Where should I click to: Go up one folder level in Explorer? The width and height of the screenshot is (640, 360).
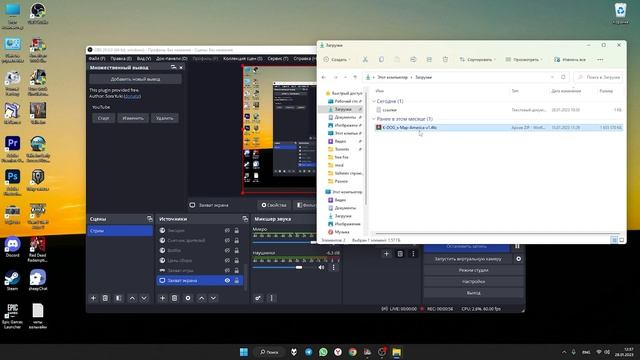(x=355, y=77)
